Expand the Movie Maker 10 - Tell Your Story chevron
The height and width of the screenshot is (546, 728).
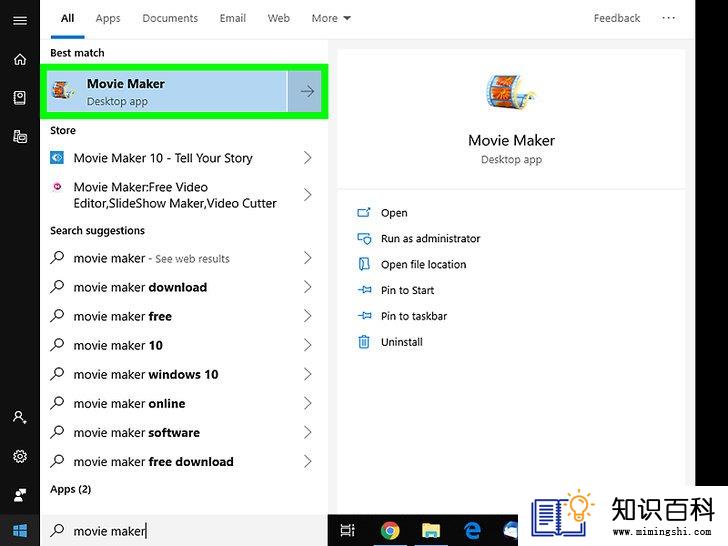[x=307, y=158]
